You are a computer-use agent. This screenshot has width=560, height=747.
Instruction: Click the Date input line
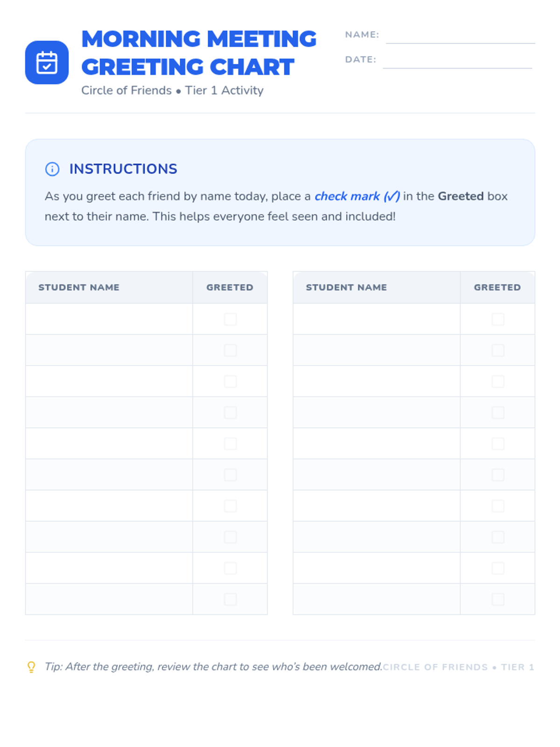click(457, 61)
